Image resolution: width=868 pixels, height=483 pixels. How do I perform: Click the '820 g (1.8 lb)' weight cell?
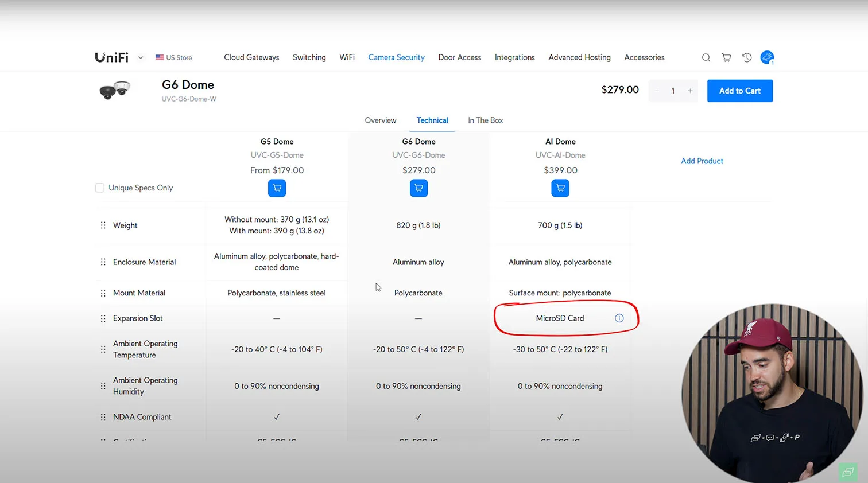coord(418,225)
